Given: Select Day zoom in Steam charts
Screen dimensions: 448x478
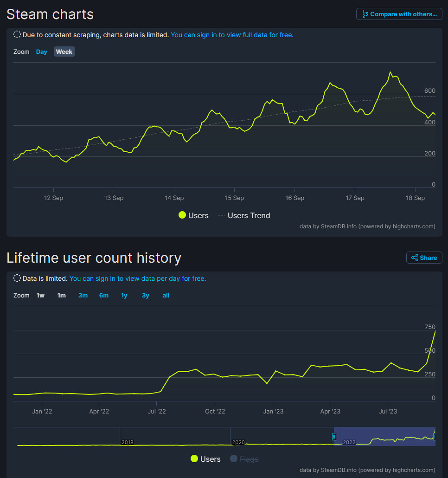Looking at the screenshot, I should point(42,52).
